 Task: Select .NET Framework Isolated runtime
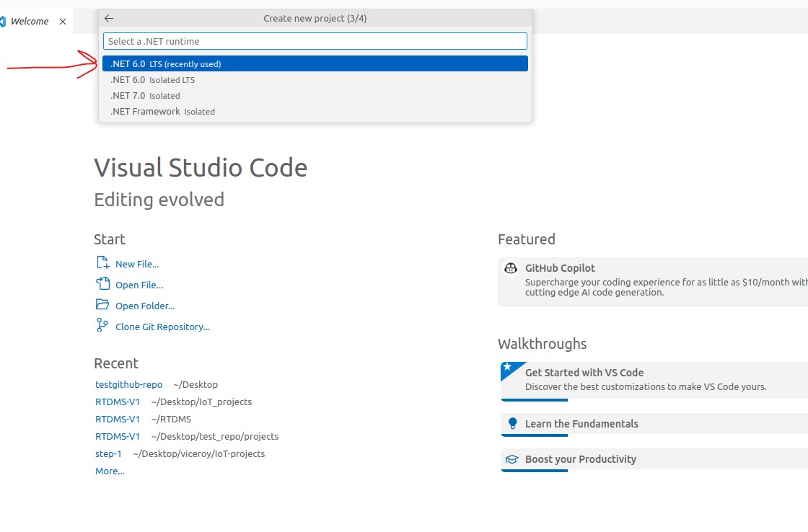(315, 111)
